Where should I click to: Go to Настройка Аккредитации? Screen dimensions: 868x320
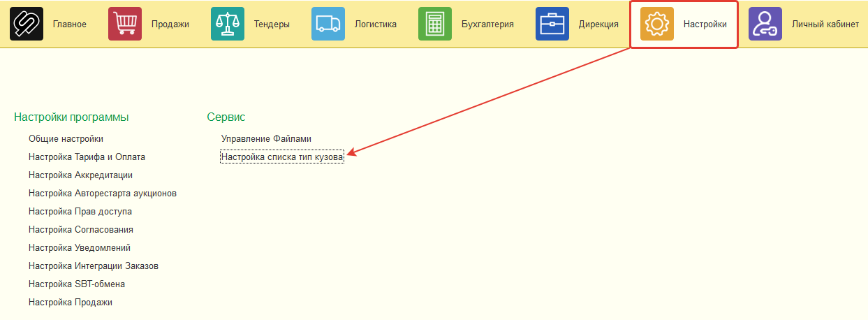(81, 175)
